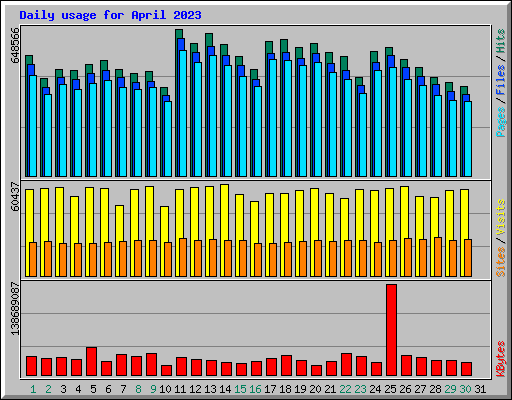Click the day 6 axis label

108,389
